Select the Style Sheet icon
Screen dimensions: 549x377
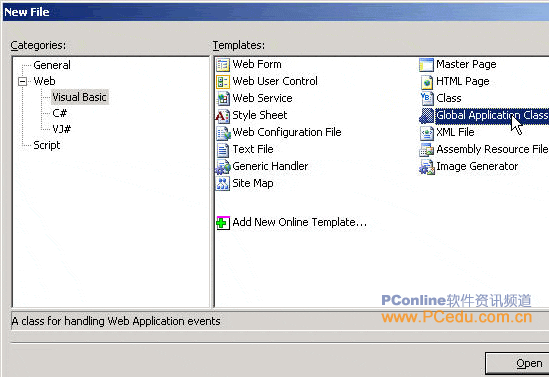pyautogui.click(x=223, y=116)
